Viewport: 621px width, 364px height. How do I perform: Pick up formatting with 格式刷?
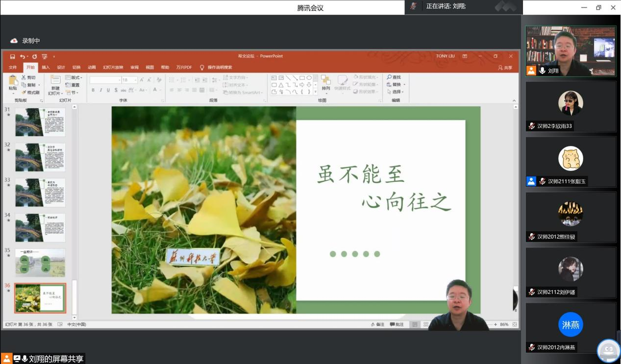coord(30,92)
